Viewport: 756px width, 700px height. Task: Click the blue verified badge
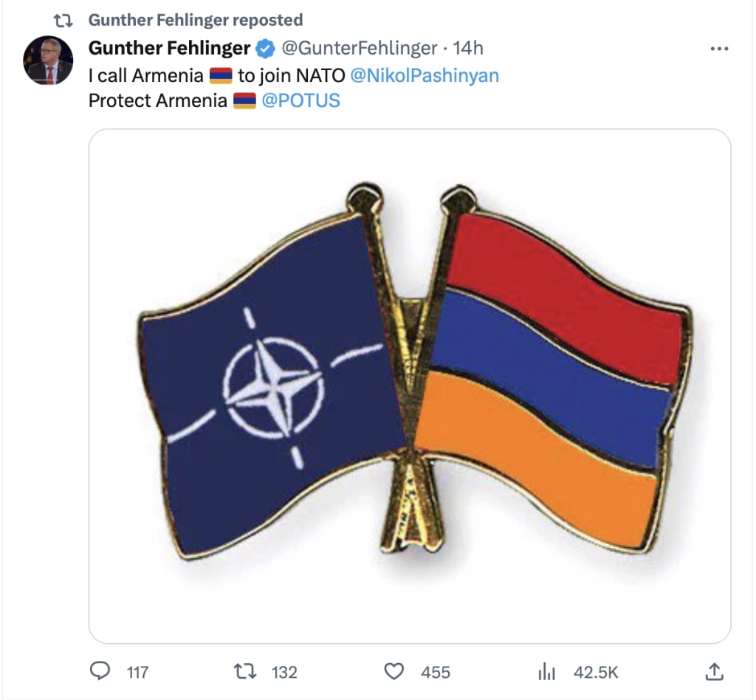click(x=265, y=48)
